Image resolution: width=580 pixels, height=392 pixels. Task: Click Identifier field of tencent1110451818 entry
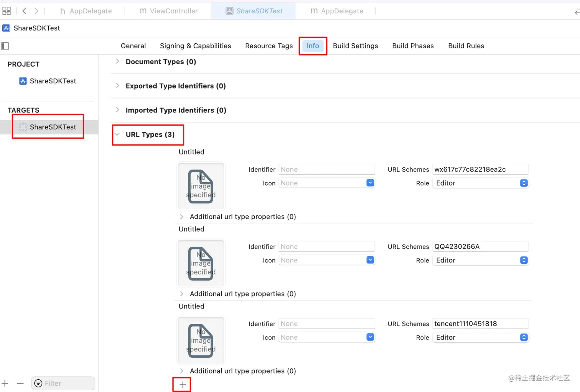click(326, 324)
